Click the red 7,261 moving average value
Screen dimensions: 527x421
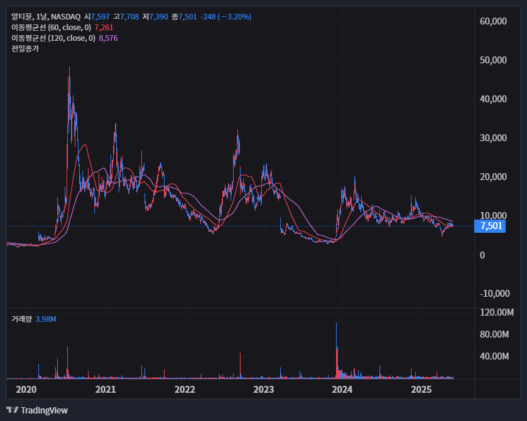(x=104, y=27)
